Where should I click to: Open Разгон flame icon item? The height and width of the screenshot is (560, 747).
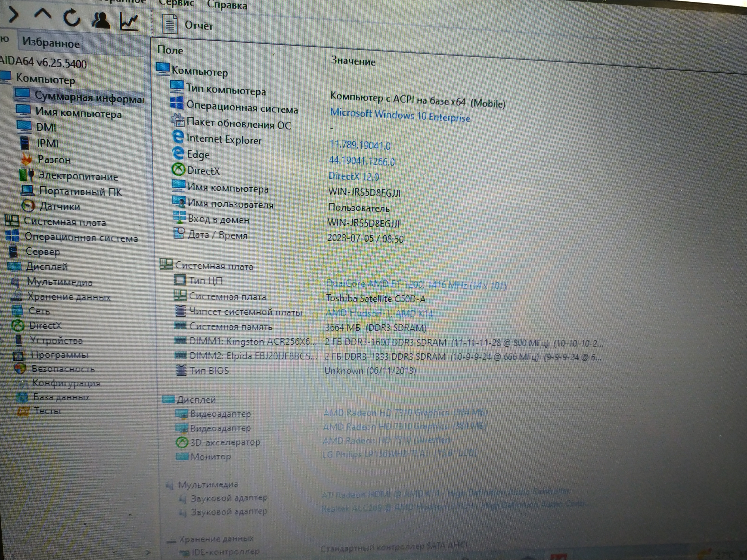[46, 159]
